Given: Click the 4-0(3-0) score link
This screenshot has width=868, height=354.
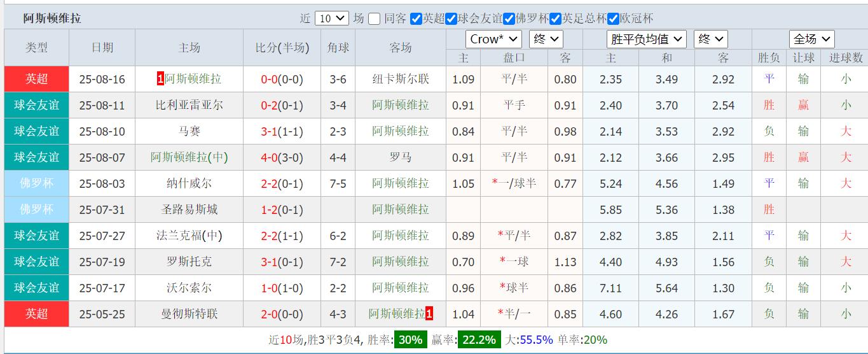Looking at the screenshot, I should [x=282, y=157].
